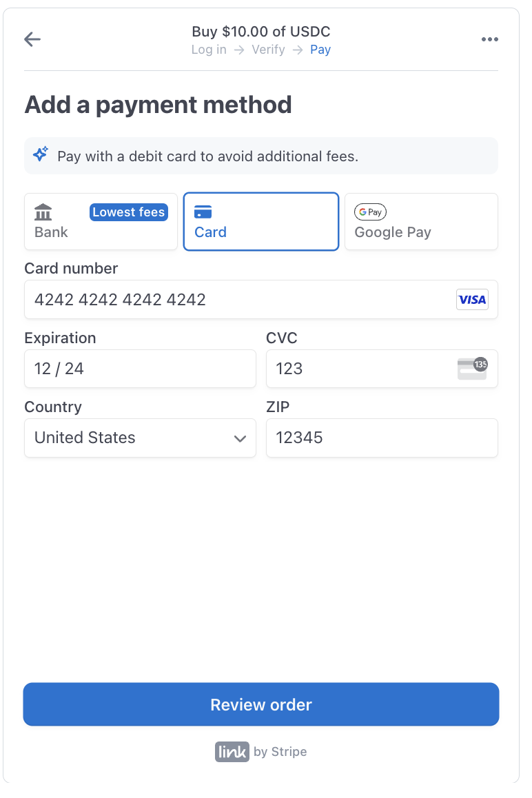Click the card number input field
The image size is (532, 798).
point(207,299)
